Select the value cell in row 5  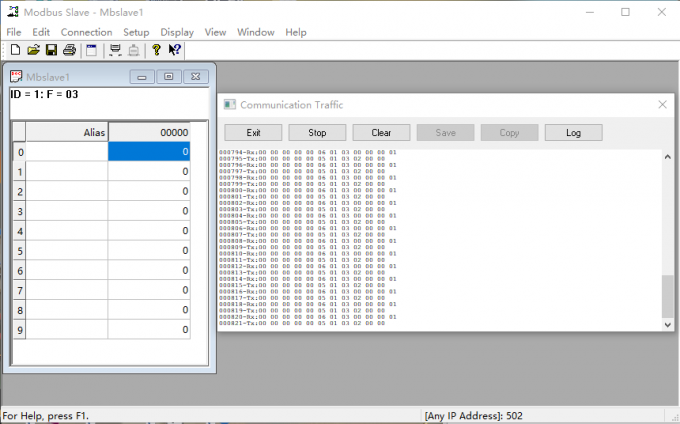(x=149, y=251)
